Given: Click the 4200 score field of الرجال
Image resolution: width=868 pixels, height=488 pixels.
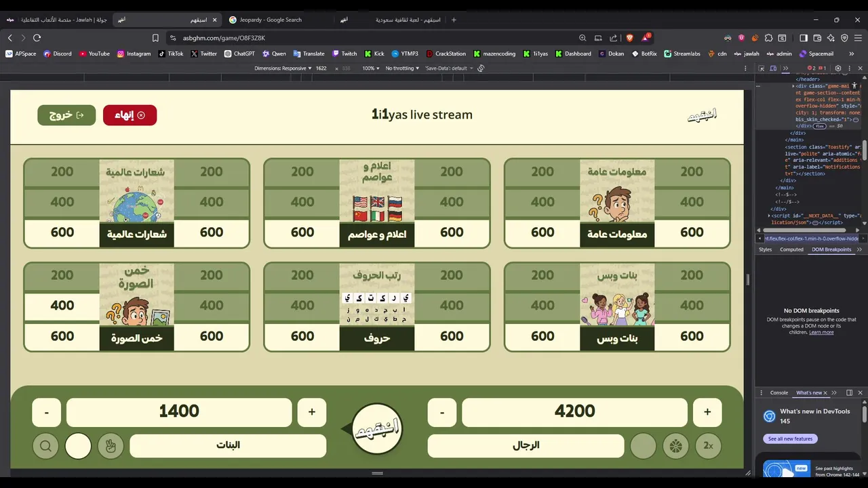Looking at the screenshot, I should coord(574,412).
